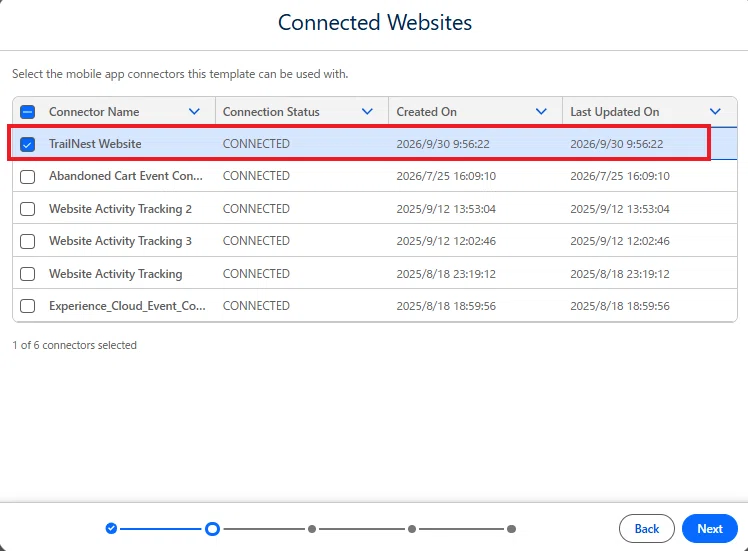Click the Connected Websites dialog title

pos(375,22)
